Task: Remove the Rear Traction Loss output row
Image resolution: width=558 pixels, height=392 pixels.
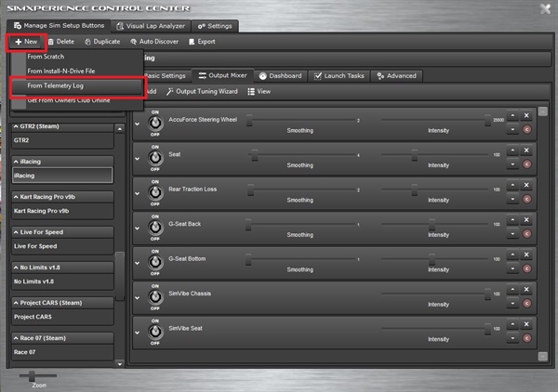Action: [x=526, y=185]
